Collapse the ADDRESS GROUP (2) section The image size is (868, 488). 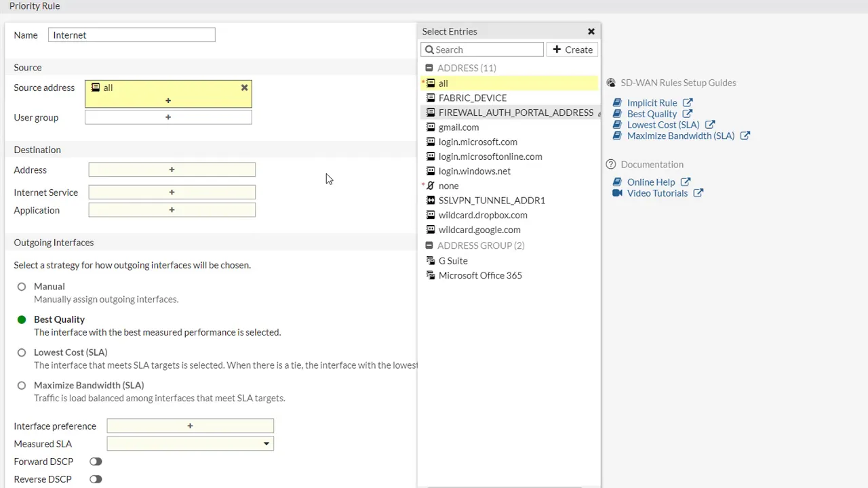(429, 245)
